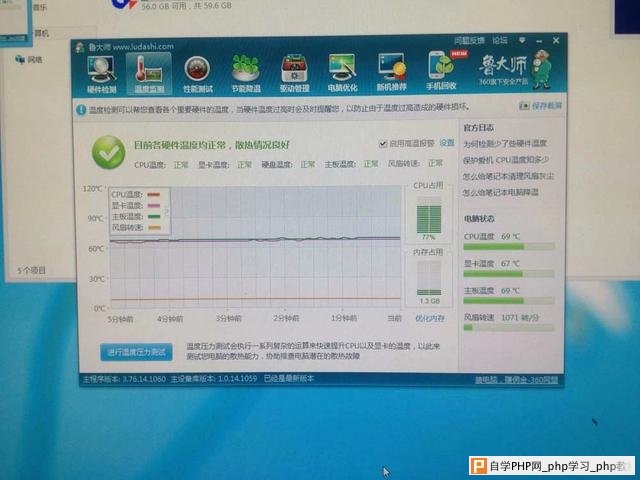This screenshot has height=480, width=640.
Task: Click the blue info icon in notice bar
Action: (x=81, y=109)
